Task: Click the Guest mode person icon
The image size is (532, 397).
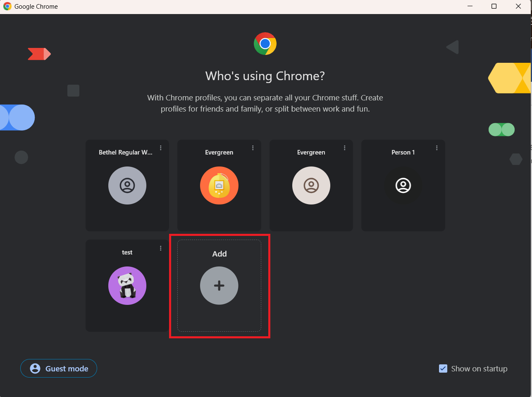Action: (x=36, y=368)
